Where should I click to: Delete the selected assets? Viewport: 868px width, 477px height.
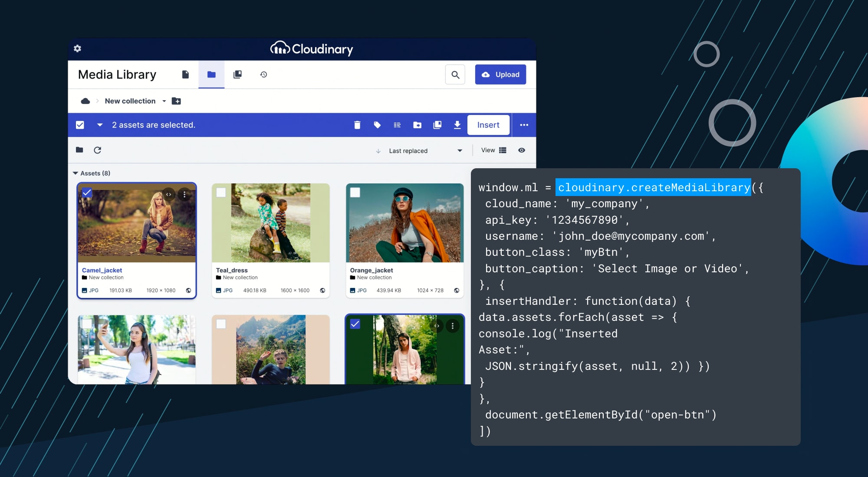tap(357, 125)
